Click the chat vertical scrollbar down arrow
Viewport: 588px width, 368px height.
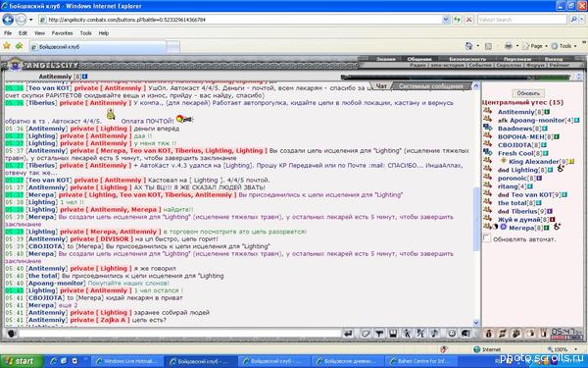tap(476, 323)
